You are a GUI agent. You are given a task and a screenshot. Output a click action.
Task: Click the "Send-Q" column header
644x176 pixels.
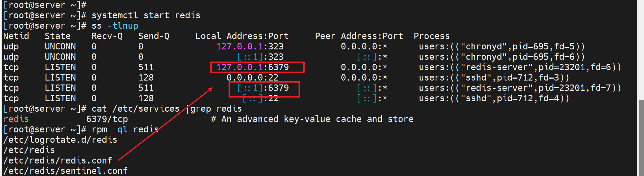click(154, 36)
